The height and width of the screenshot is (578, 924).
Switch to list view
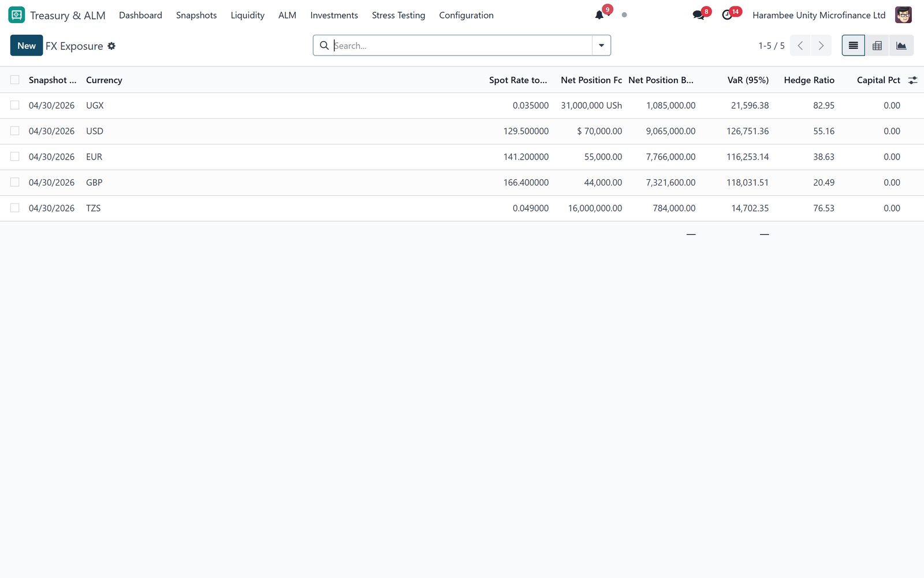(853, 46)
